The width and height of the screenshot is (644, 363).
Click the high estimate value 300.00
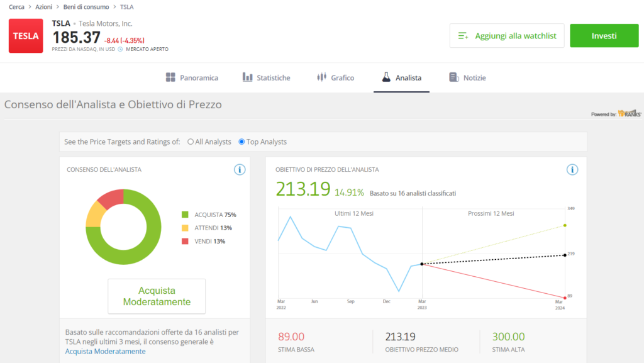(508, 337)
